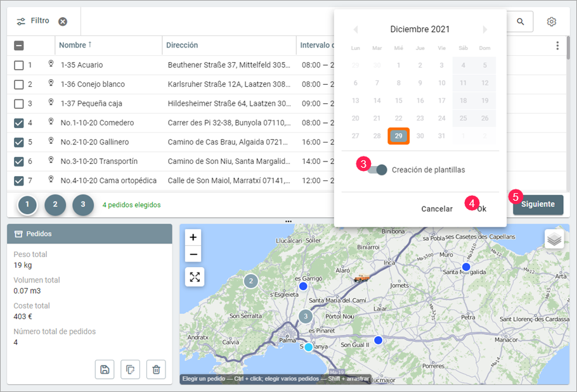Open table settings gear icon
Image resolution: width=577 pixels, height=392 pixels.
tap(552, 22)
